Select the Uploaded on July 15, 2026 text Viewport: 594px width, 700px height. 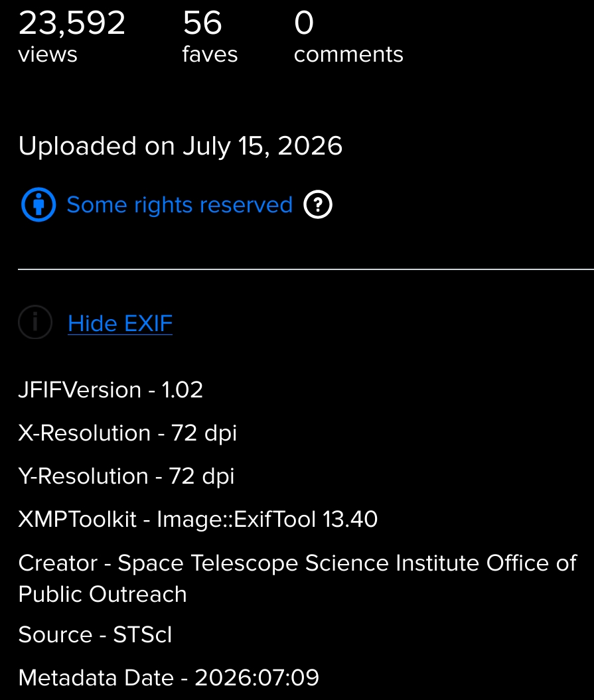[x=181, y=146]
